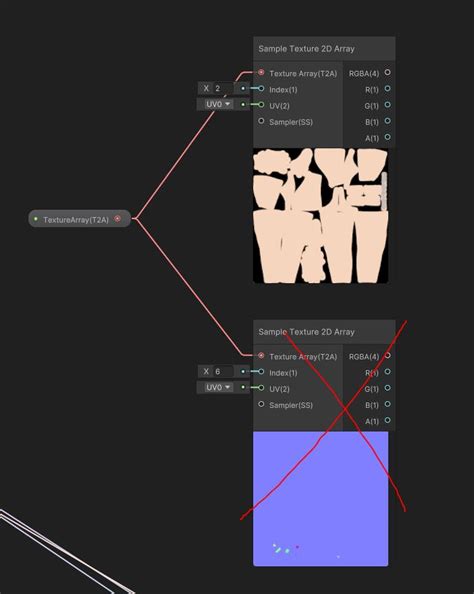Click RGBA(4) output port of index 2 node
This screenshot has height=594, width=474.
tap(387, 72)
